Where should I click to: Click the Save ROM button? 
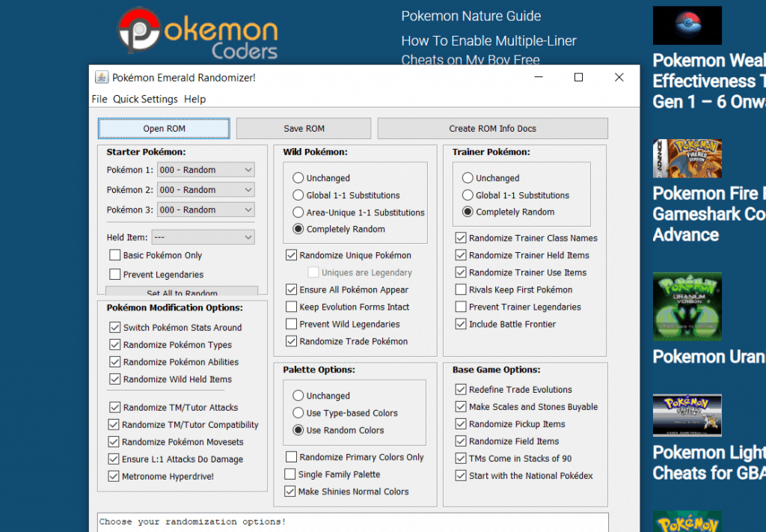(x=304, y=129)
